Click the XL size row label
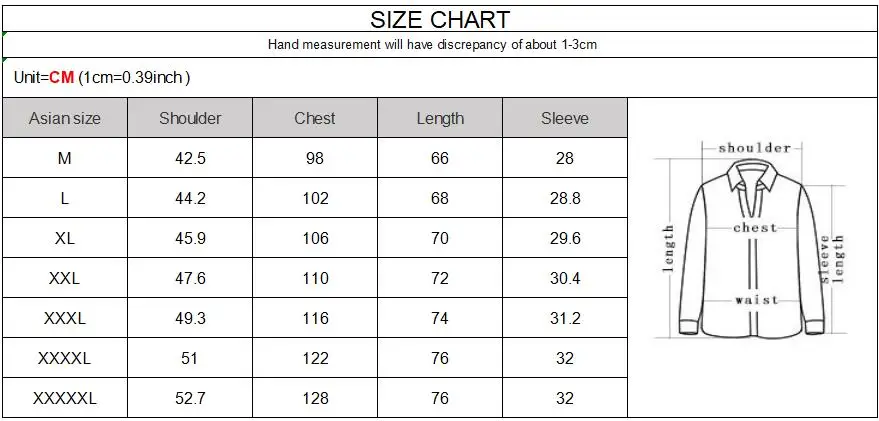 point(65,238)
